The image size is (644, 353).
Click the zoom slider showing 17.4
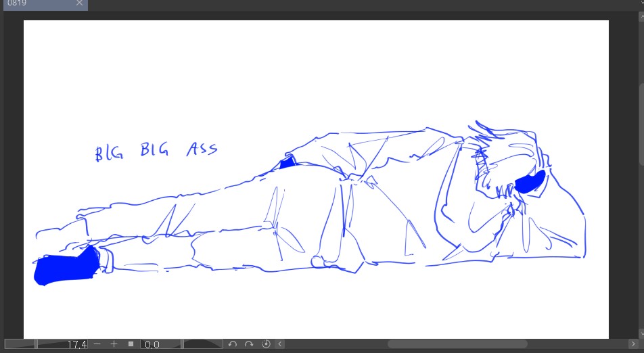(47, 344)
